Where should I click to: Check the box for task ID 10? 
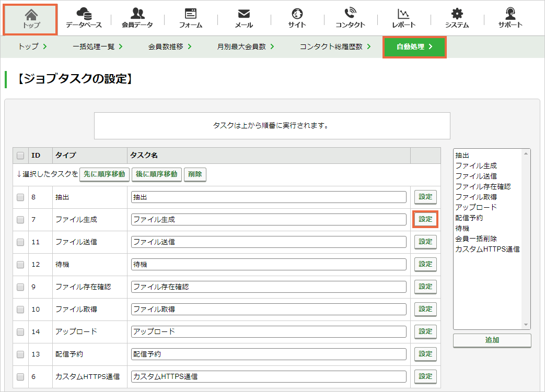(x=20, y=310)
